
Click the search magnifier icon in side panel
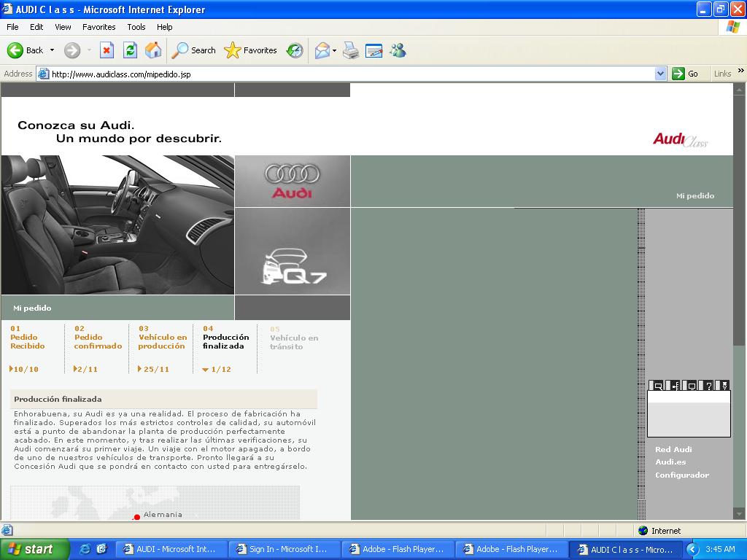pos(657,385)
